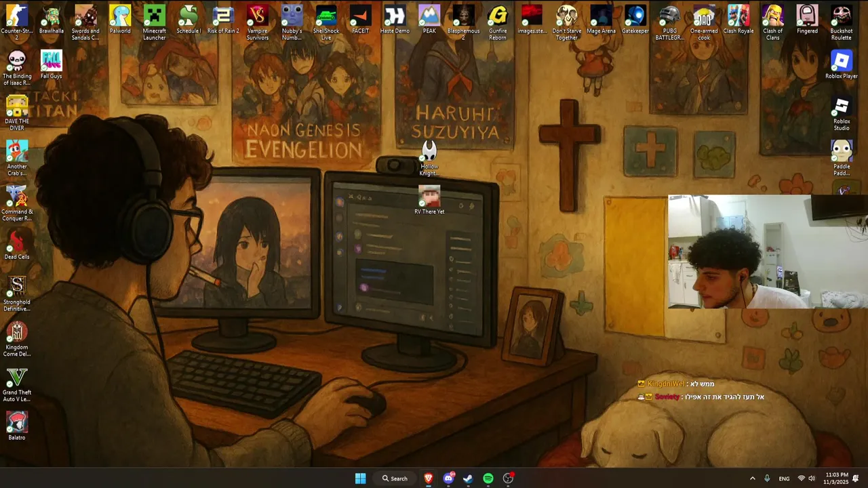Select the RV There Yet icon
The height and width of the screenshot is (488, 868).
point(429,200)
